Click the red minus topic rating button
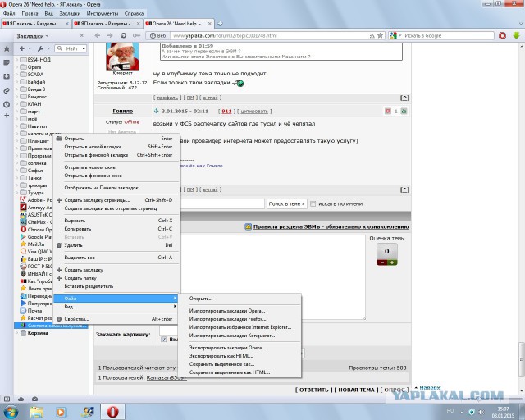 (x=382, y=262)
